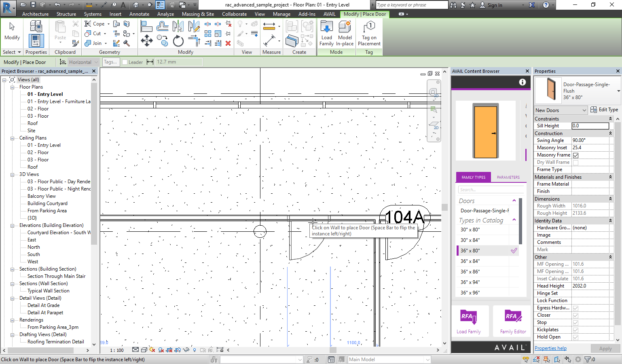Image resolution: width=622 pixels, height=364 pixels.
Task: Enable the Leader checkbox in the options bar
Action: [124, 62]
